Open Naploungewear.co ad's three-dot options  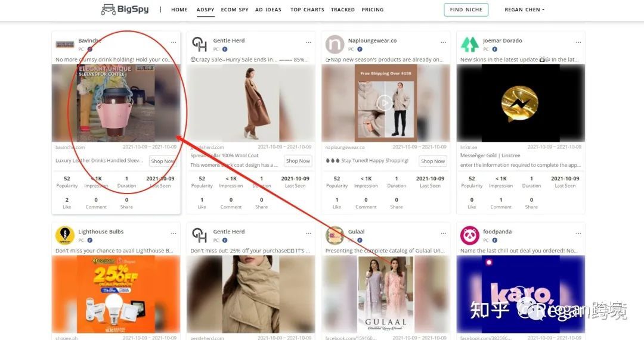pos(444,42)
